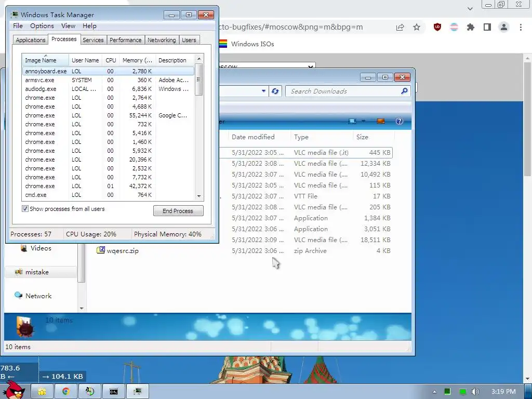This screenshot has height=399, width=532.
Task: Toggle Show processes from all users
Action: point(25,209)
